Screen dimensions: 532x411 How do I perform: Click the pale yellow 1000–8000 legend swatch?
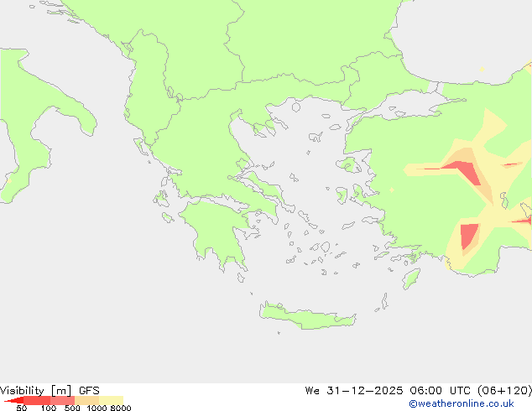point(111,400)
